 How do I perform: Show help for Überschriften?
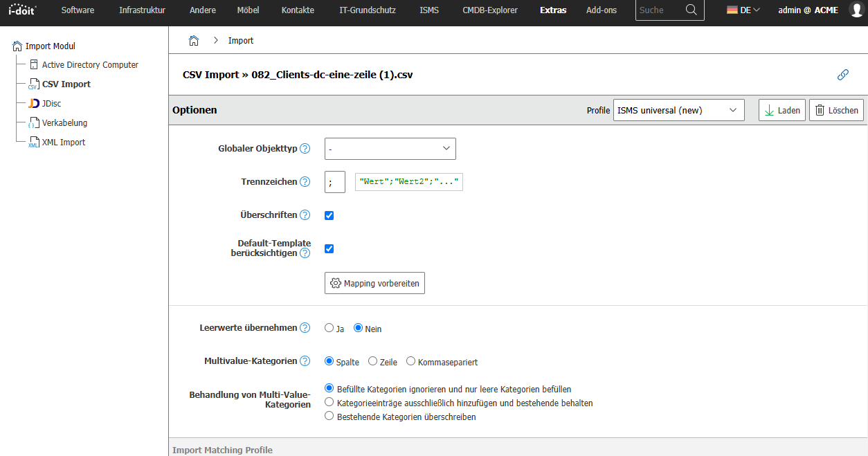[305, 215]
